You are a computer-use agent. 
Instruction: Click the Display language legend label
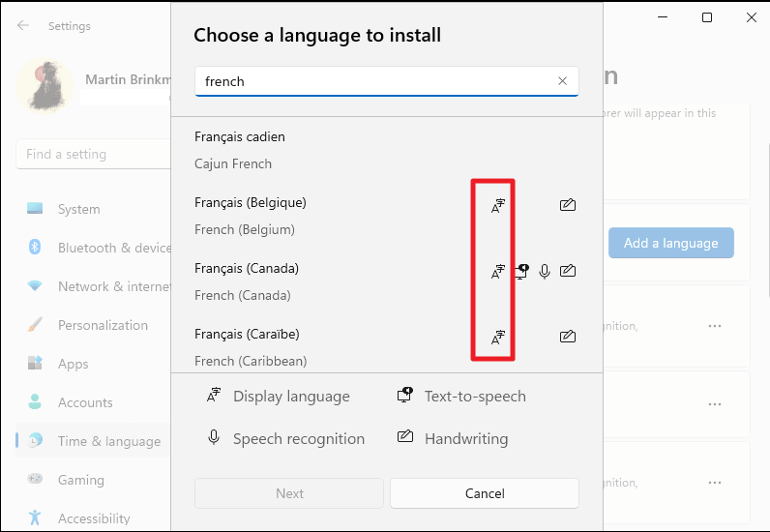pos(291,396)
